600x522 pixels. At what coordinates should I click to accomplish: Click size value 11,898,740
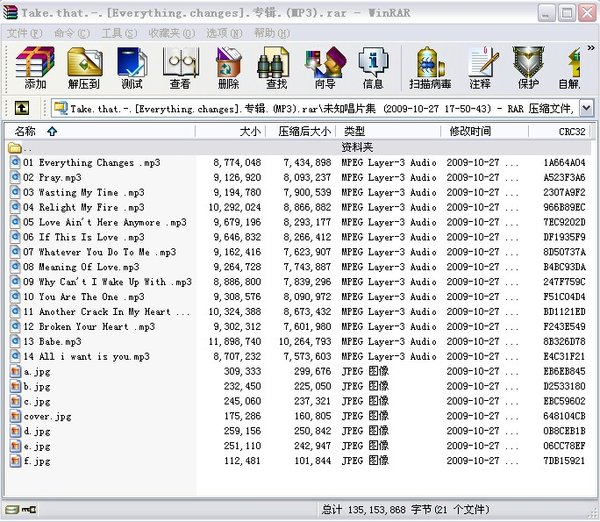pyautogui.click(x=235, y=341)
